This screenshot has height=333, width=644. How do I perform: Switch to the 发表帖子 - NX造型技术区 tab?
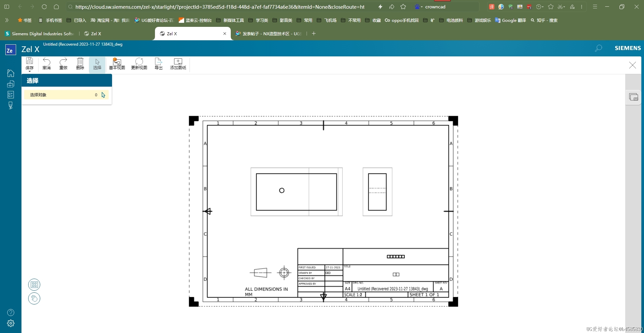[268, 34]
